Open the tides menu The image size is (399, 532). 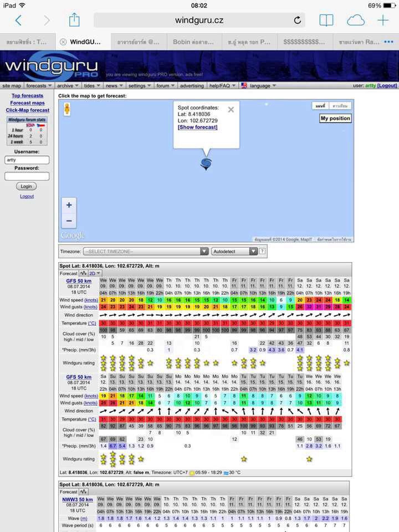tap(92, 86)
